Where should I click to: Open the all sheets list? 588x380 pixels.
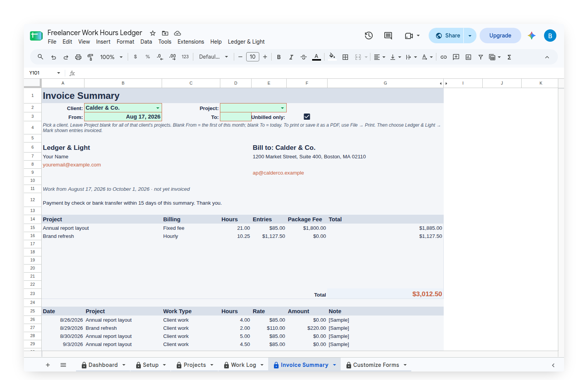point(63,365)
